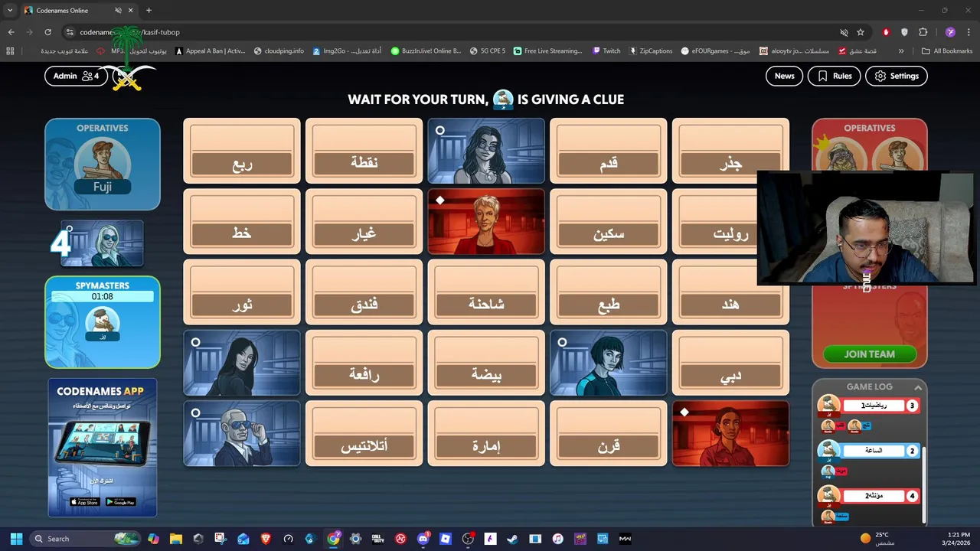The height and width of the screenshot is (551, 980).
Task: Go back to the previous page
Action: pos(11,32)
